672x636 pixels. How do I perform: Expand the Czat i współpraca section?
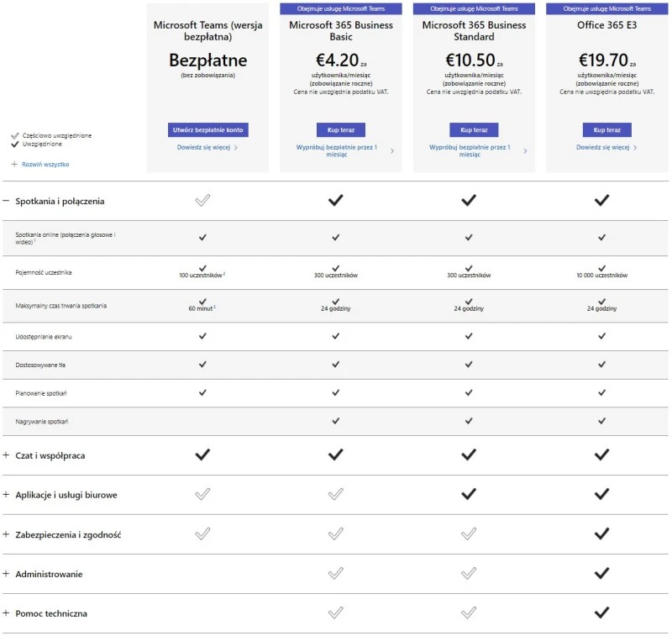coord(6,455)
